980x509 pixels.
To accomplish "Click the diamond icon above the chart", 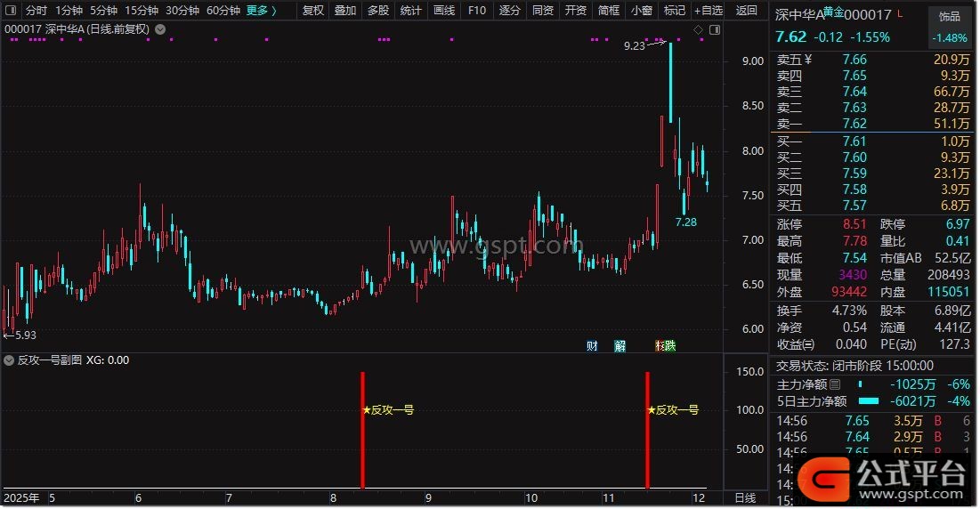I will [x=698, y=29].
